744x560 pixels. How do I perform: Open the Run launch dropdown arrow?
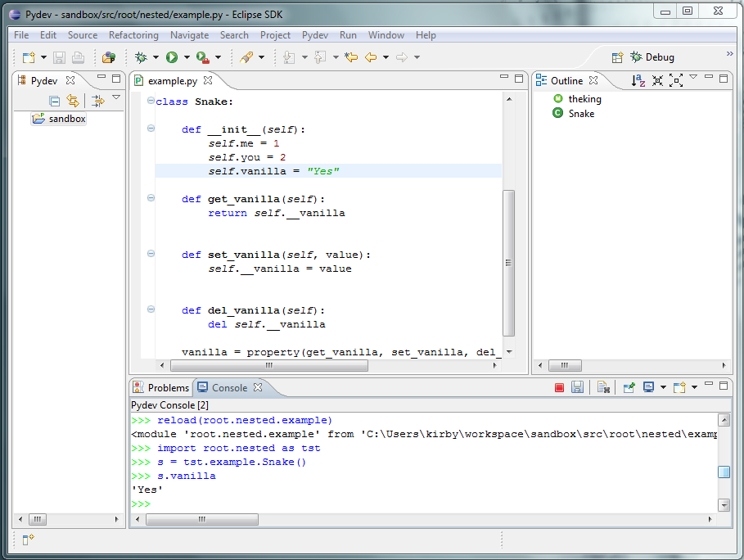click(187, 57)
